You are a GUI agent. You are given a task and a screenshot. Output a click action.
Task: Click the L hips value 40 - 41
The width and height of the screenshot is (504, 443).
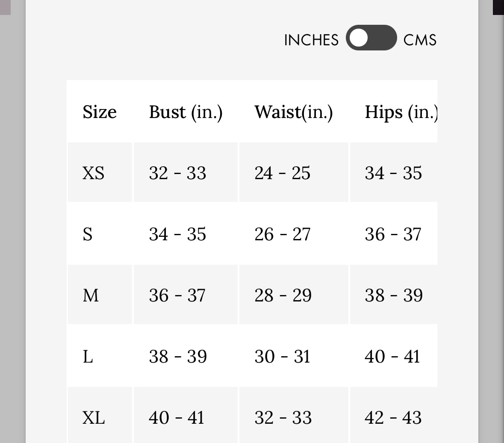coord(392,357)
